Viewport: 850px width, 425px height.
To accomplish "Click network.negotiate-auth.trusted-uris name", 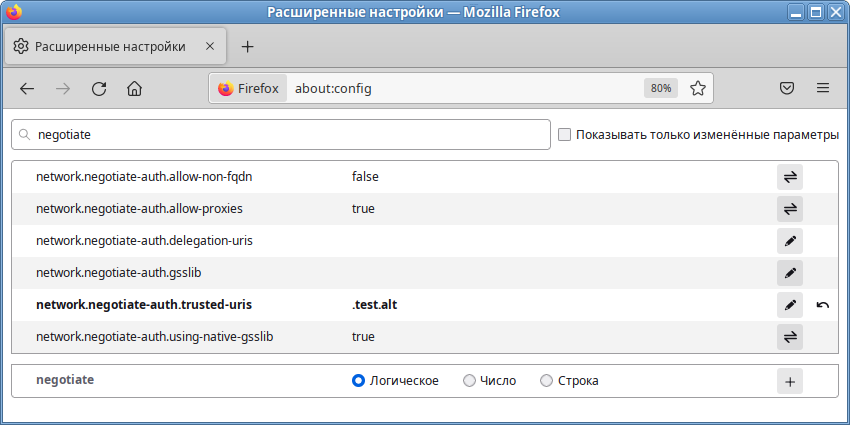I will click(x=144, y=305).
